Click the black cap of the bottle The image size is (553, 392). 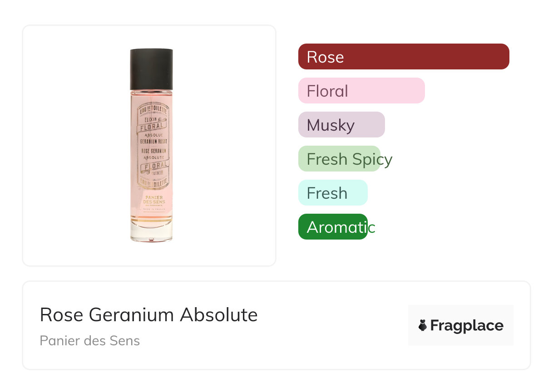(151, 69)
